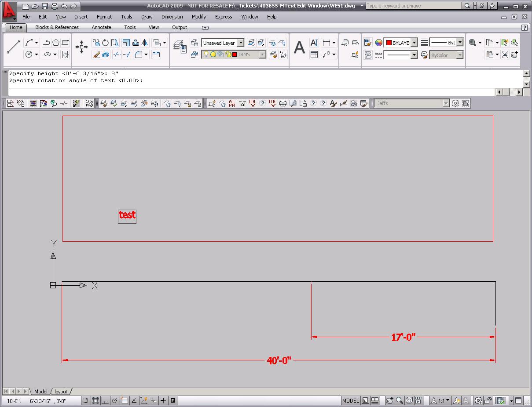
Task: Click the Undo arrow in quick access toolbar
Action: click(64, 6)
